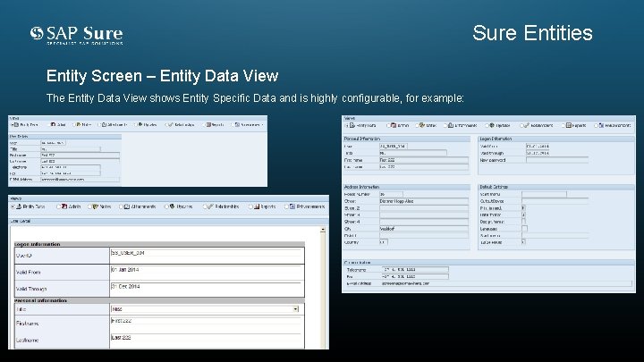
Task: Select Enhancements radio button in right panel
Action: click(x=597, y=125)
